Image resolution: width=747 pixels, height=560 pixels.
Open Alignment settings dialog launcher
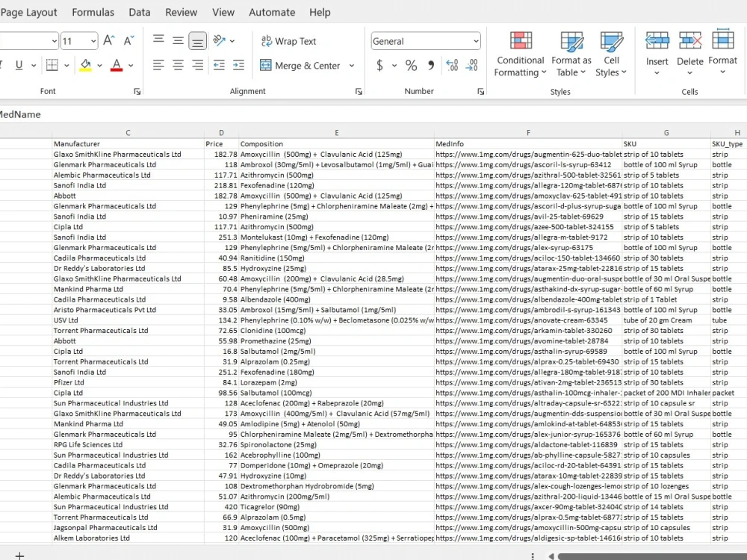(x=359, y=91)
